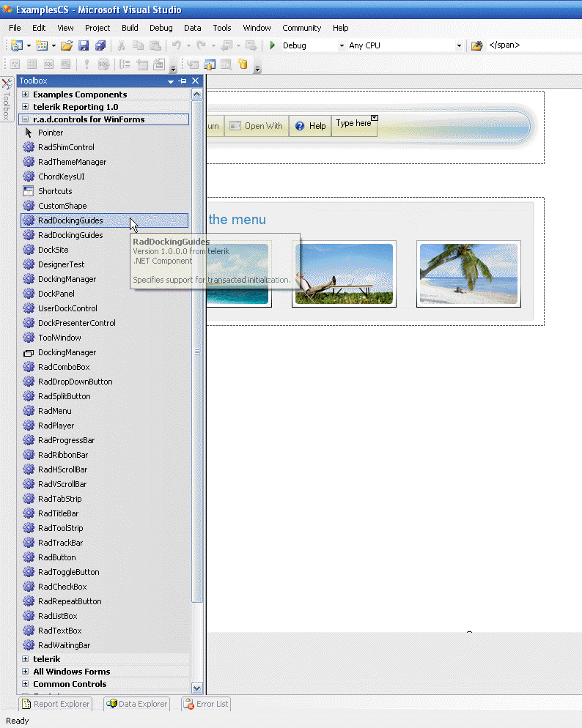Image resolution: width=582 pixels, height=728 pixels.
Task: Start debugging with the green play icon
Action: click(273, 45)
